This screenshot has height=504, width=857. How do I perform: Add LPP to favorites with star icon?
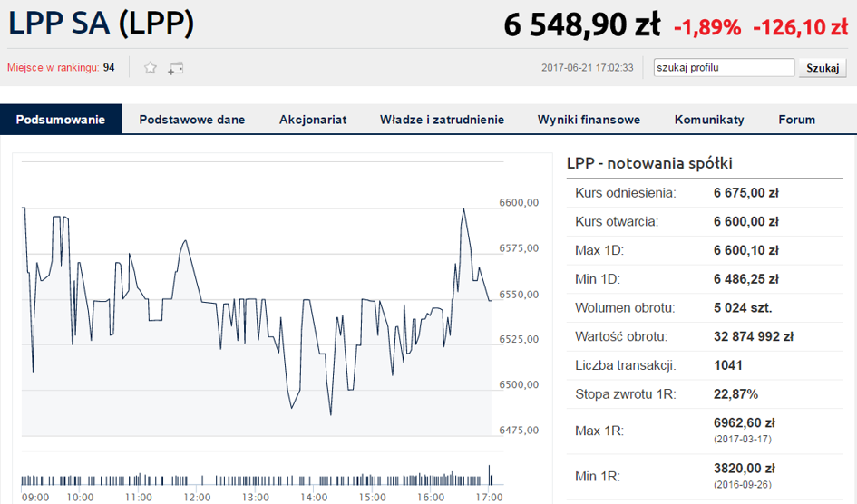[151, 68]
